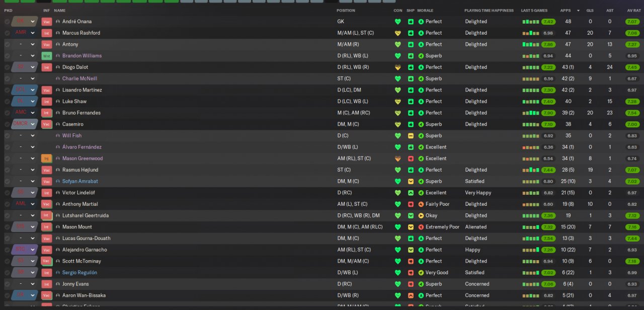
Task: Click Mason Greenwood's orange condition heart
Action: (397, 159)
